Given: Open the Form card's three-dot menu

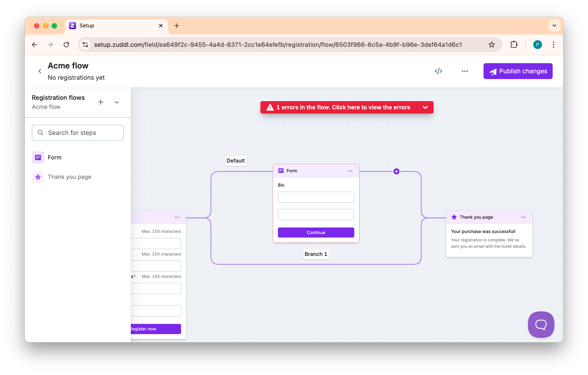Looking at the screenshot, I should tap(350, 171).
